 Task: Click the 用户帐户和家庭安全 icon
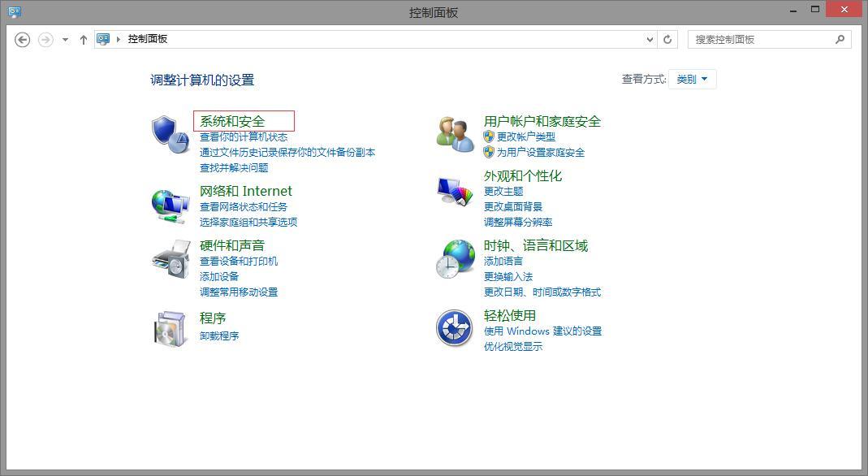tap(454, 132)
